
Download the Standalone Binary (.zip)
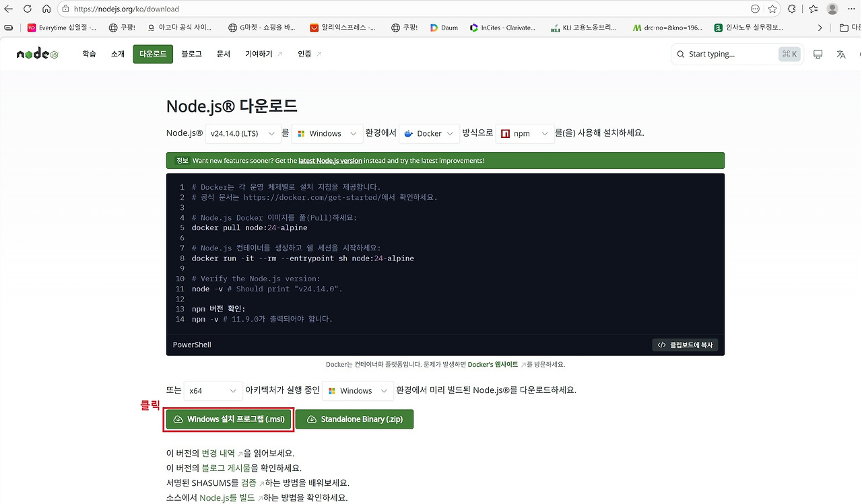click(354, 419)
